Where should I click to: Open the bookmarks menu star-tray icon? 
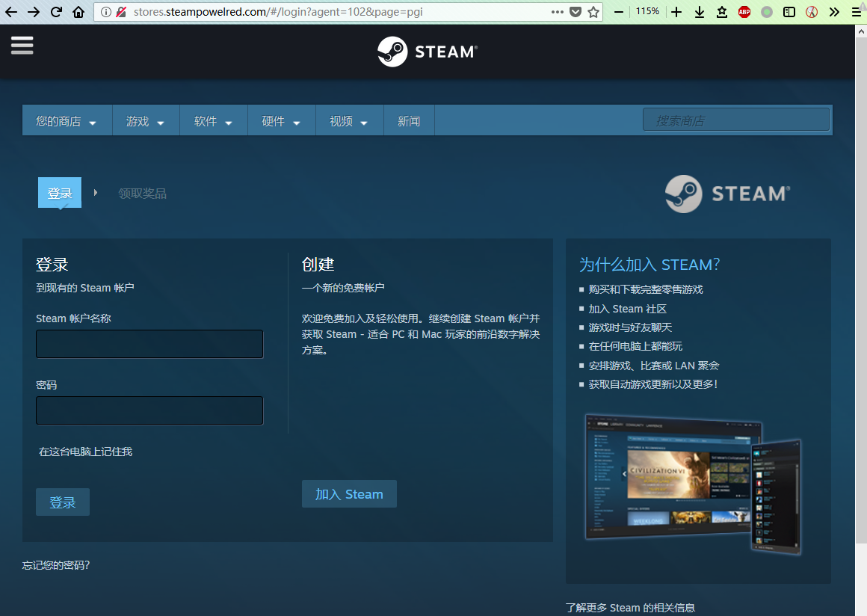coord(721,12)
